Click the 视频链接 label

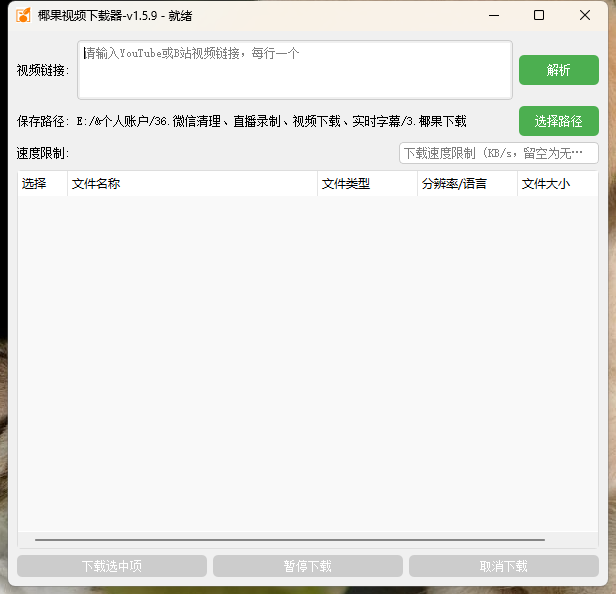click(42, 70)
